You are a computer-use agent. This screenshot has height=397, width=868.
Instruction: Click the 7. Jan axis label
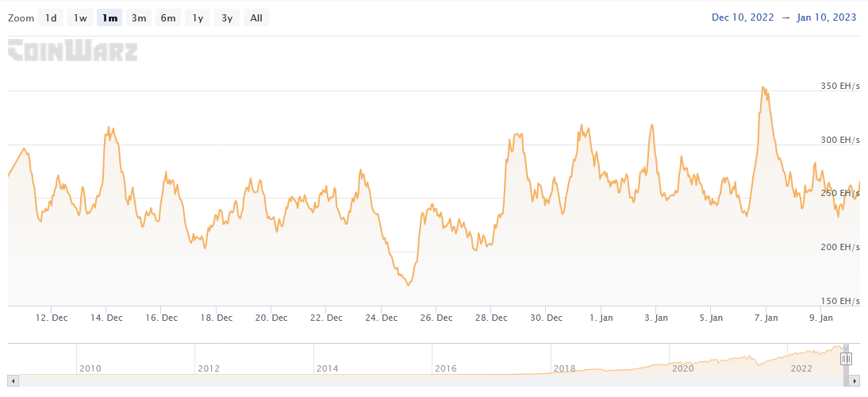(x=766, y=318)
